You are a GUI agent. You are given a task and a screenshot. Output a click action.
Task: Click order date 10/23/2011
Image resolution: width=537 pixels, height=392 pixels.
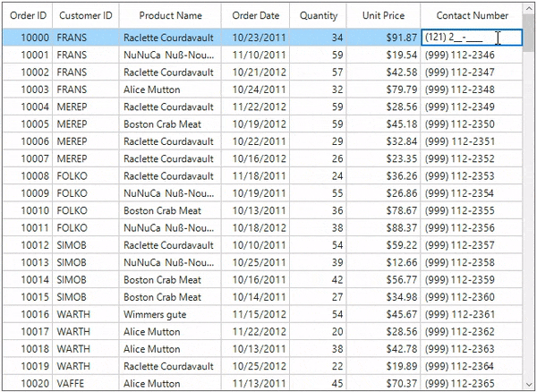(x=255, y=38)
